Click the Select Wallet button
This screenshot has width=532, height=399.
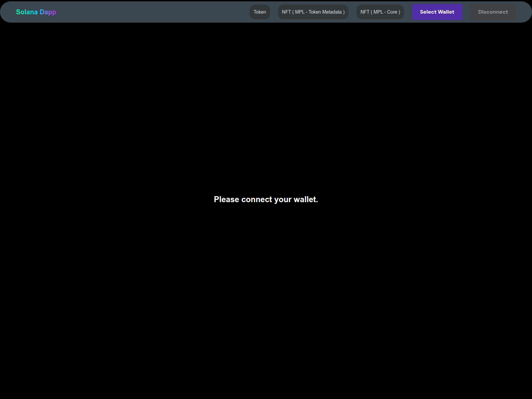437,12
